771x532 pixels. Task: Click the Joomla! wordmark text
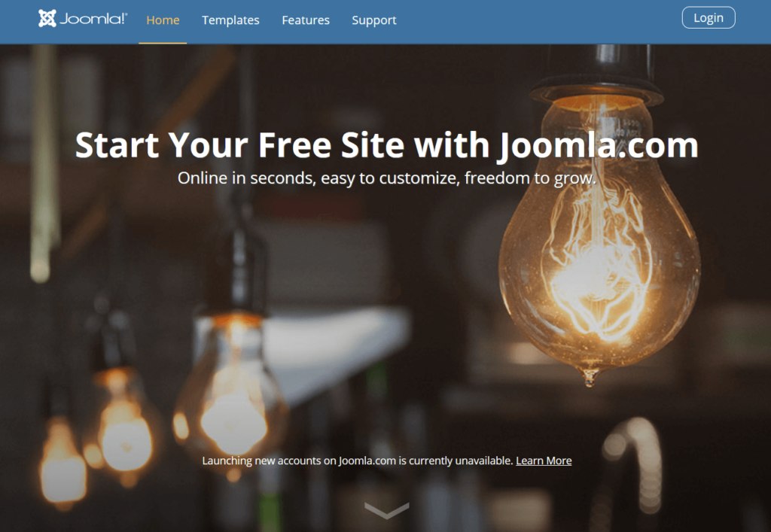(x=93, y=19)
